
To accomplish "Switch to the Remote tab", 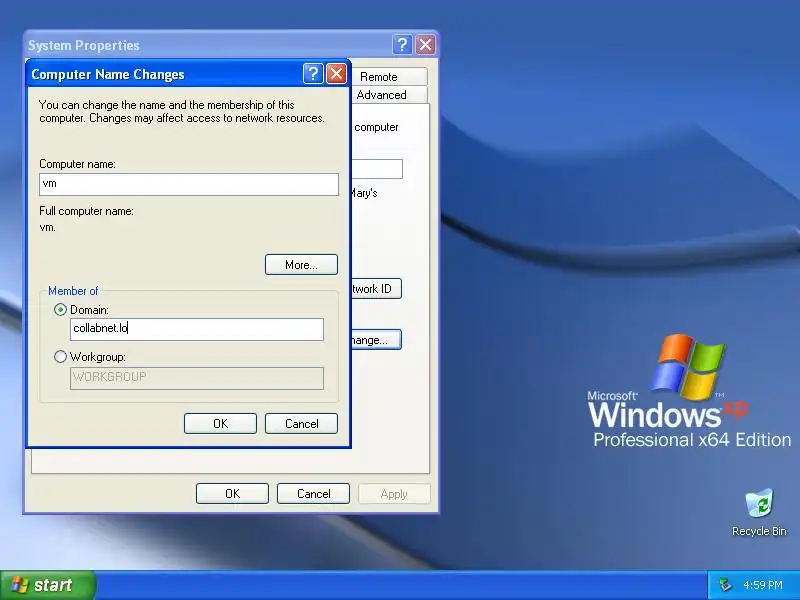I will 389,77.
